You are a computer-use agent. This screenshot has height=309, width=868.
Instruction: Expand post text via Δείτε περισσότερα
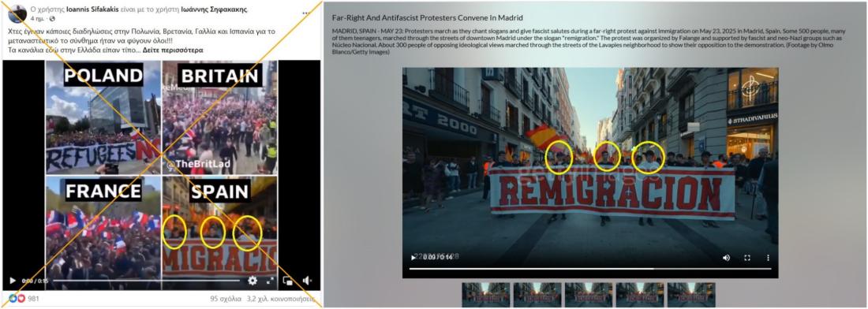point(173,50)
